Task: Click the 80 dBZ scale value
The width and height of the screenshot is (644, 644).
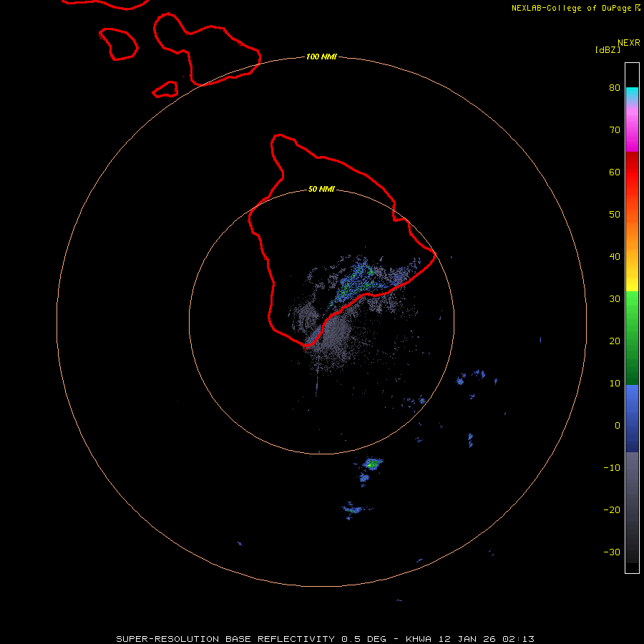Action: pyautogui.click(x=615, y=87)
